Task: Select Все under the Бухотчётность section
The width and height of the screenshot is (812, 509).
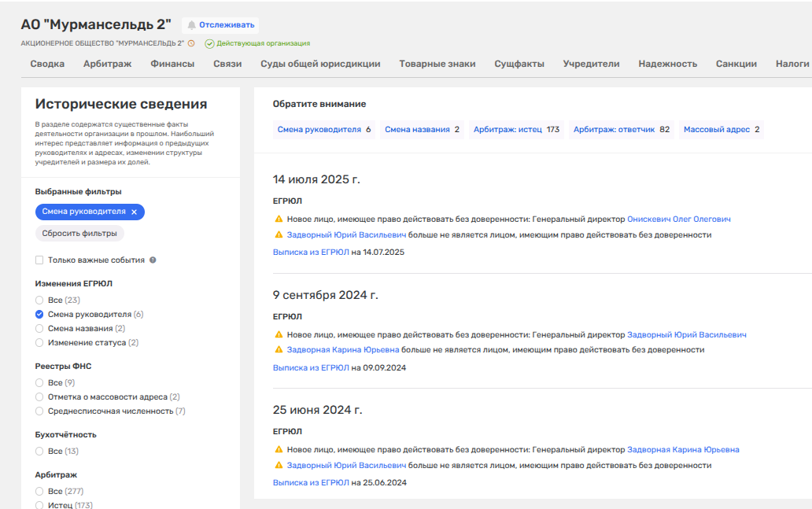Action: click(39, 452)
